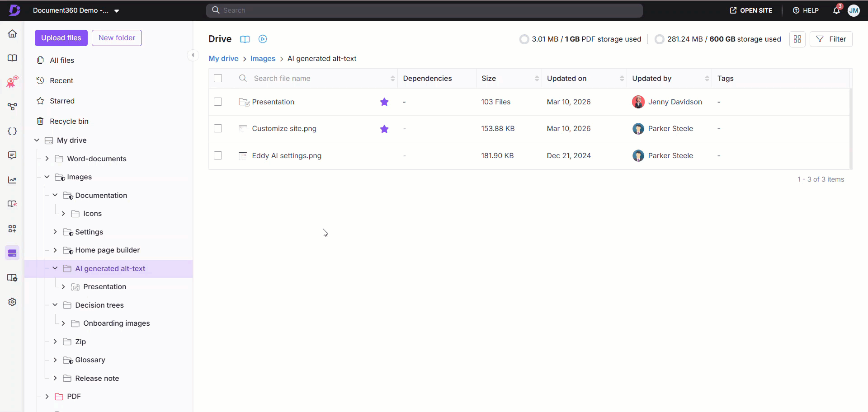Open the Drive help book icon
Viewport: 868px width, 412px height.
[x=245, y=39]
